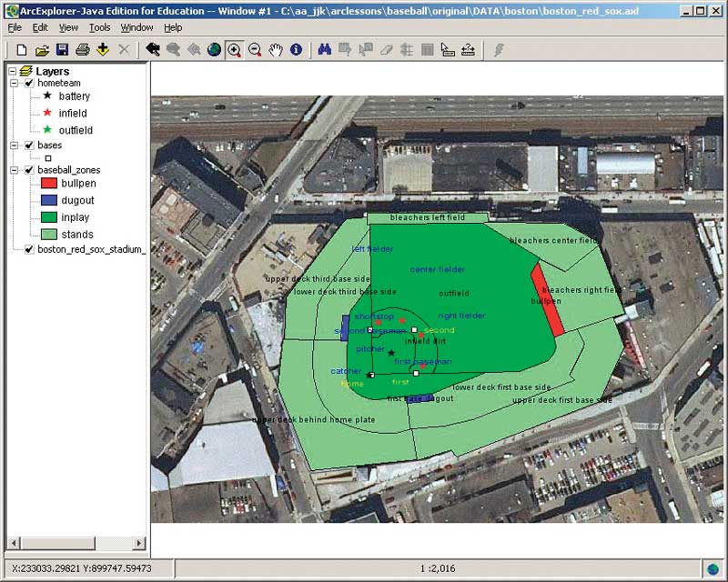Screen dimensions: 728x582
Task: Select the Measure distance tool icon
Action: [468, 49]
